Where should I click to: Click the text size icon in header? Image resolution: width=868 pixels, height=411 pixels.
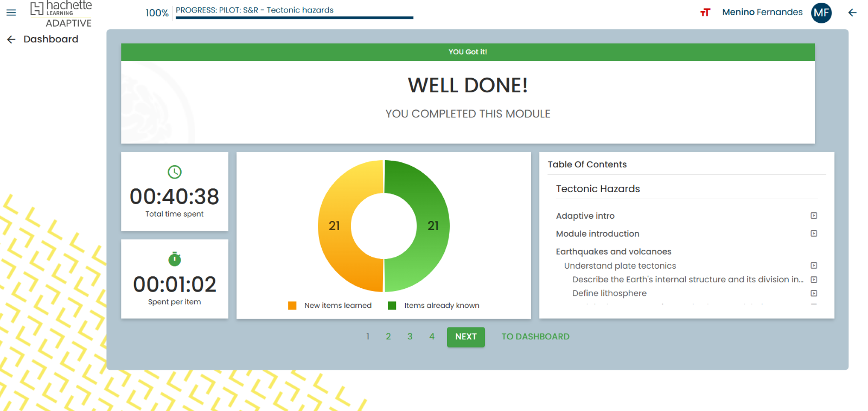705,12
